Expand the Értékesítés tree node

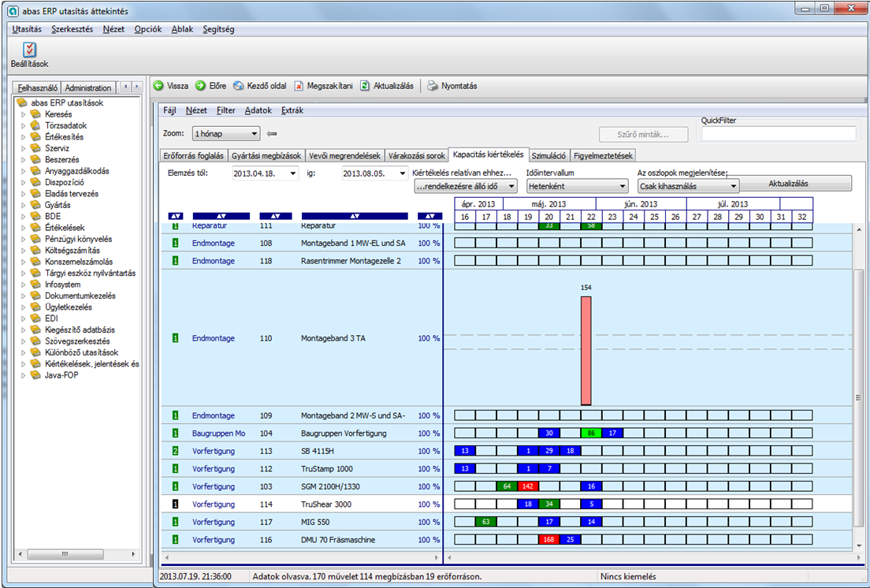point(24,137)
